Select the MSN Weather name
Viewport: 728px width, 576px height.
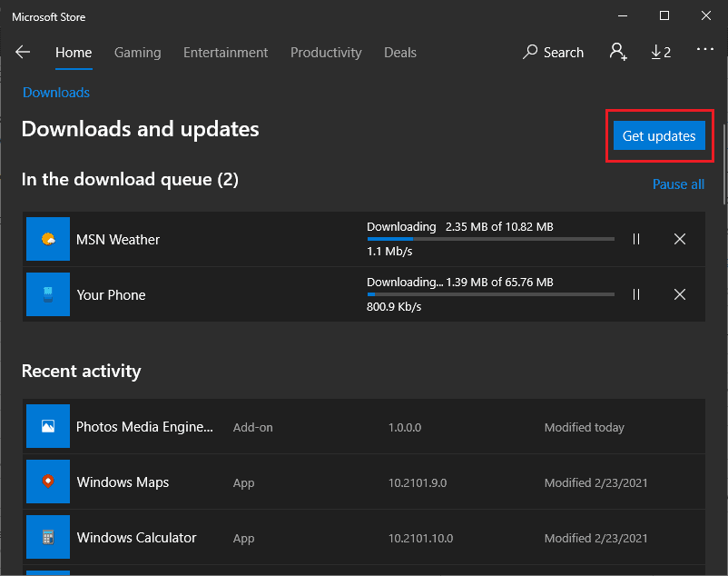point(118,240)
